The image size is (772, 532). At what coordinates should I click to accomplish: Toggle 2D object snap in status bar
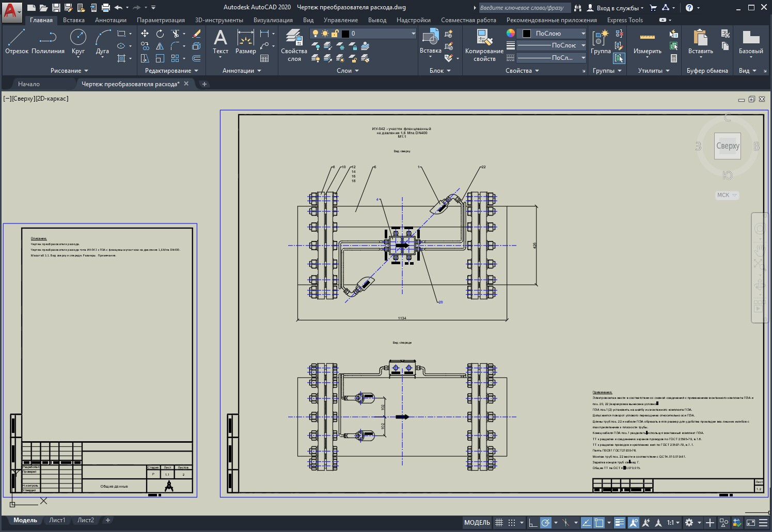point(599,523)
